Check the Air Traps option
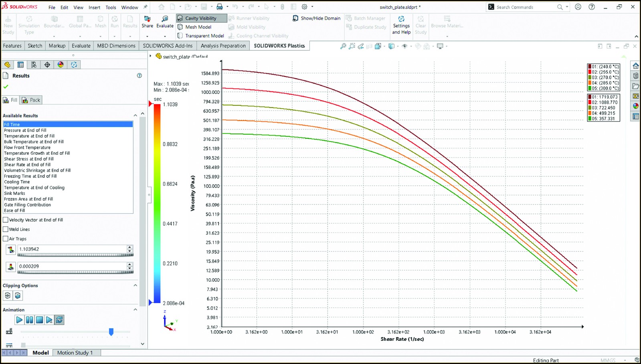The image size is (641, 364). [6, 239]
